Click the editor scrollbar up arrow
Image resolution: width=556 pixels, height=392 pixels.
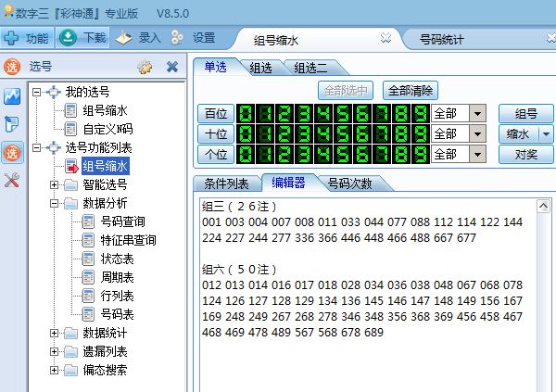[543, 206]
